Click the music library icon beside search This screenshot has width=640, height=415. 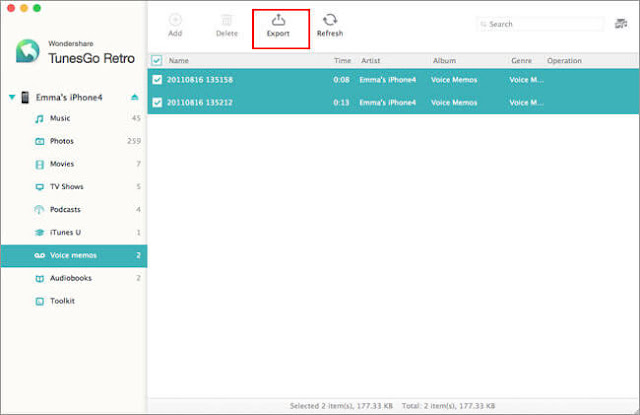click(621, 24)
